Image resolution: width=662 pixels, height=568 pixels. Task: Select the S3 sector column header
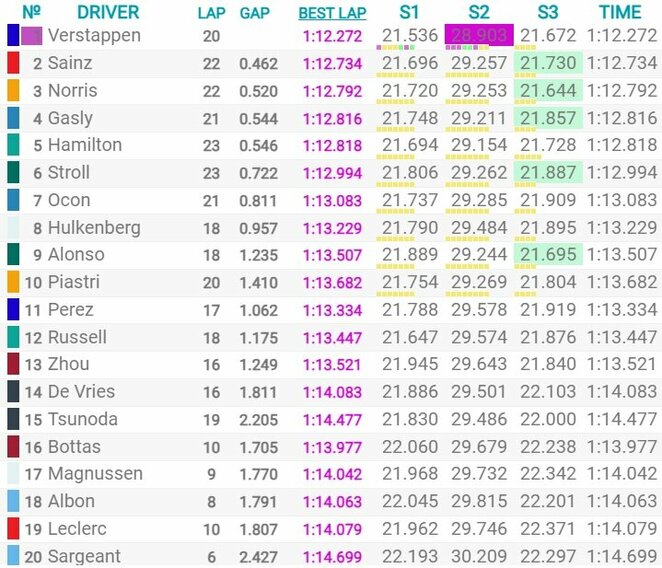547,13
